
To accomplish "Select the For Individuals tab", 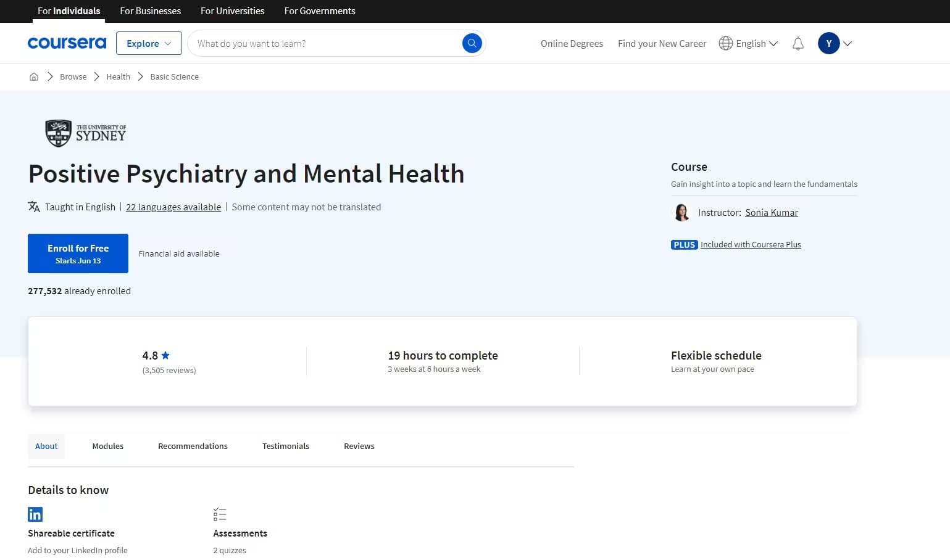I will [69, 10].
